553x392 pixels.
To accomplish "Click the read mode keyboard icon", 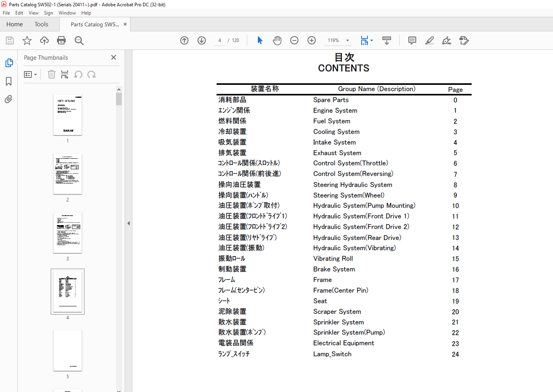I will tap(387, 40).
